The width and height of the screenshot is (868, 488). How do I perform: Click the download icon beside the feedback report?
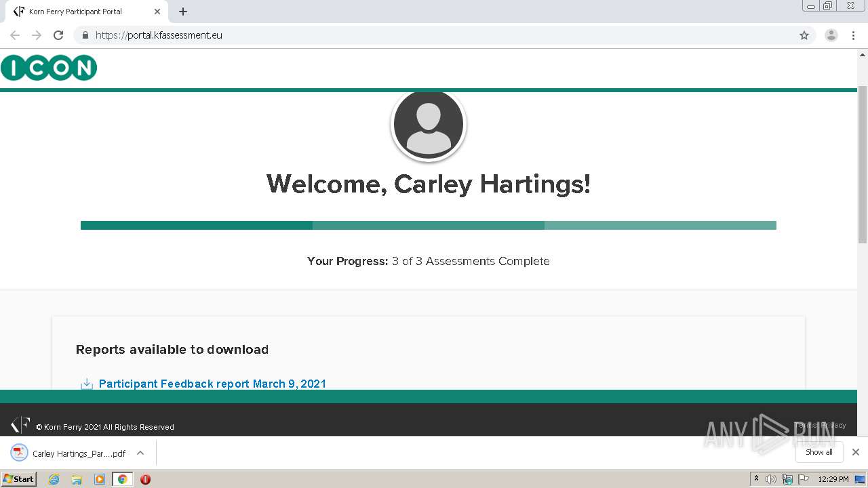[x=87, y=384]
